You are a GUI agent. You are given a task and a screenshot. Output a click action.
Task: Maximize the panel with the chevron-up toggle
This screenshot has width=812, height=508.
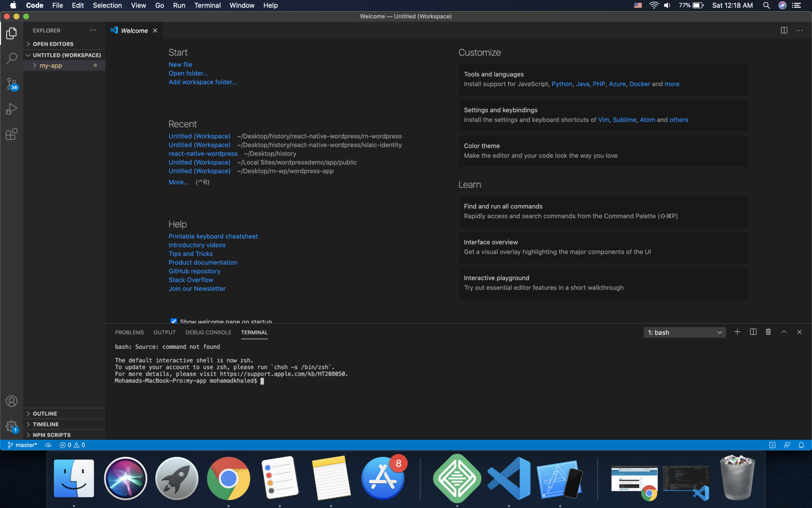783,332
